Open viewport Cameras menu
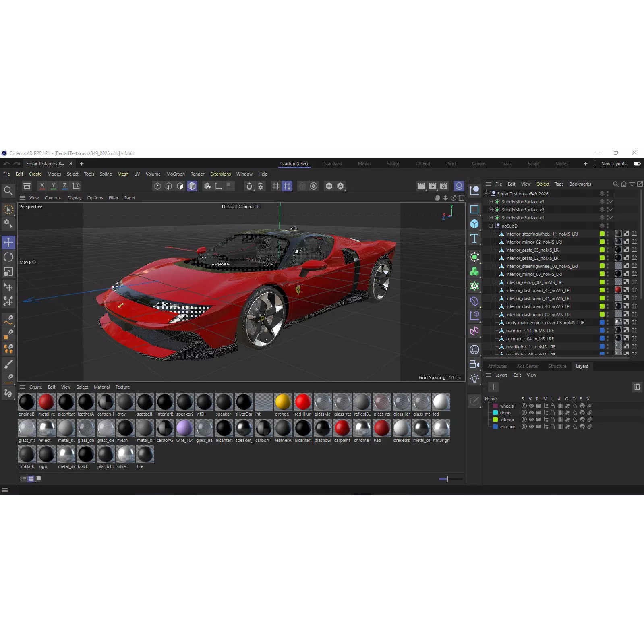 tap(53, 198)
